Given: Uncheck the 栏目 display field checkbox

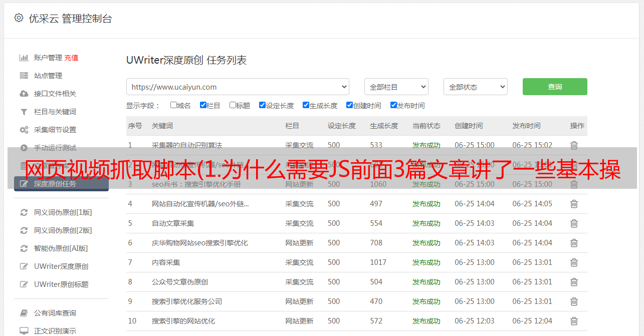Looking at the screenshot, I should (x=203, y=105).
